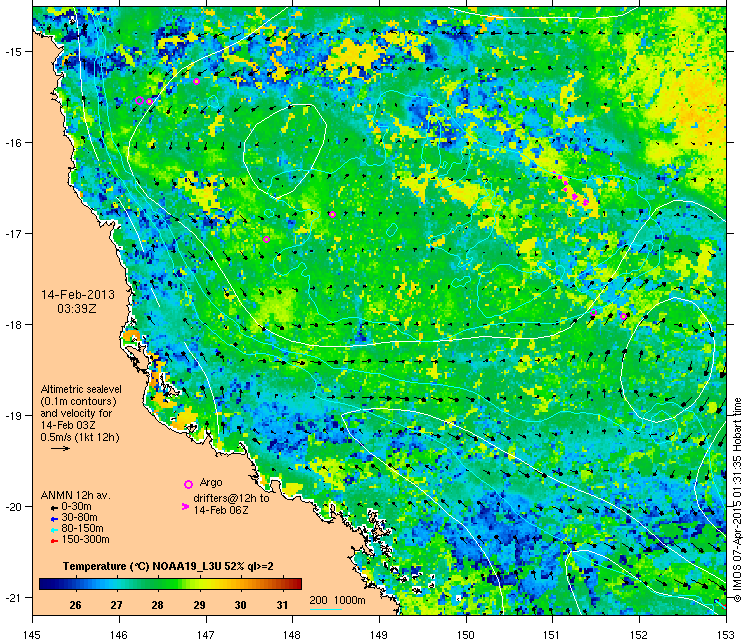
Task: Click the 'ANMN 12h av.' heading
Action: point(76,496)
